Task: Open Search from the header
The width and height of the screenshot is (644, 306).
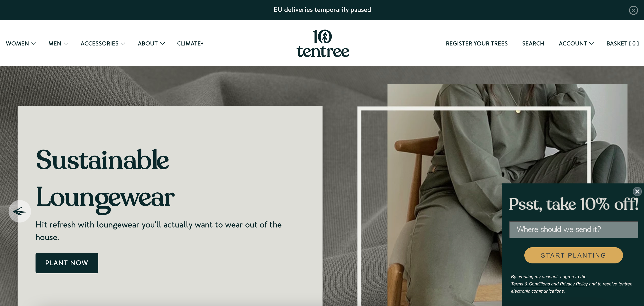Action: (533, 44)
